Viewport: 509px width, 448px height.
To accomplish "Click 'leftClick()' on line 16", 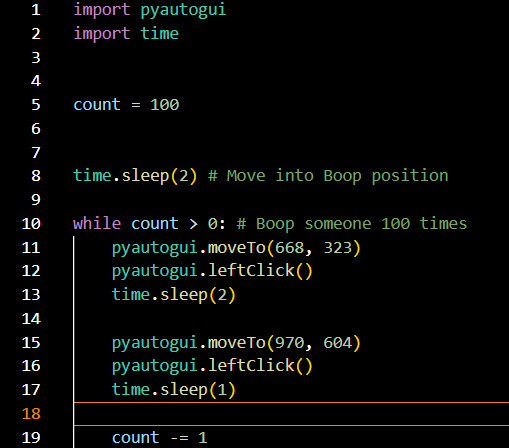I will pos(260,366).
